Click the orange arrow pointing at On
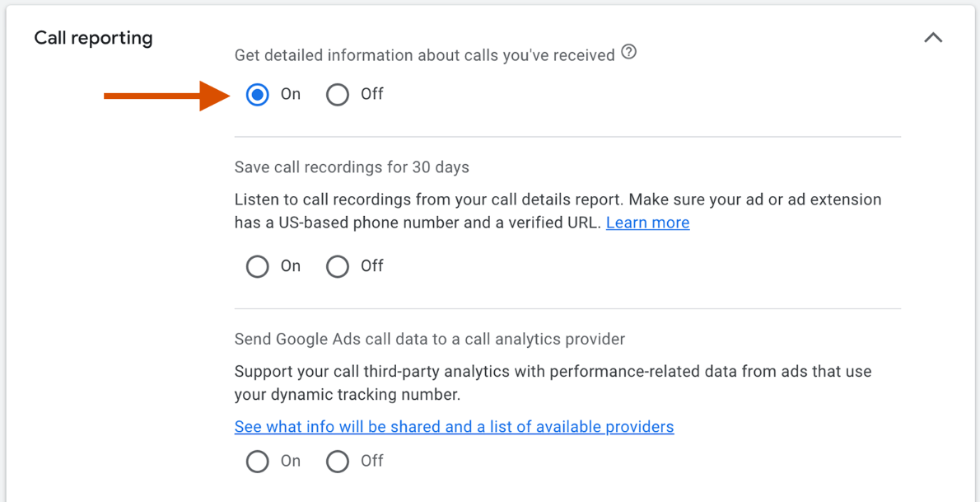980x502 pixels. click(165, 96)
